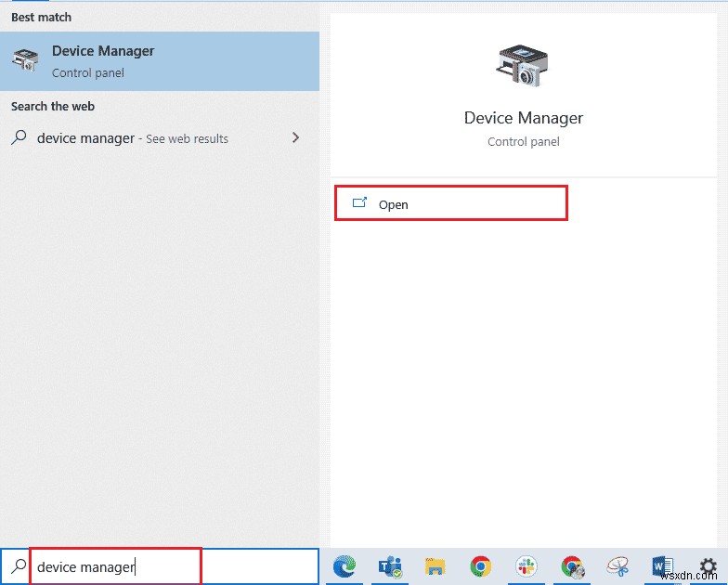Open Microsoft Teams from the taskbar

390,566
